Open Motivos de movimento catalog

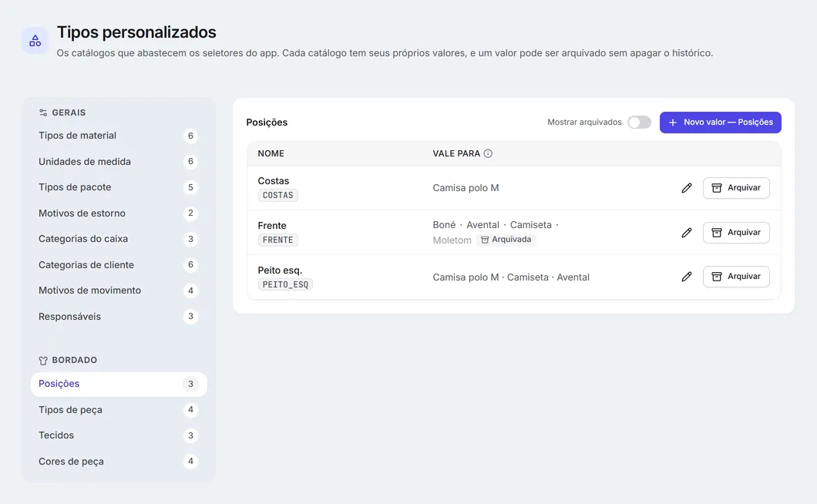pos(119,291)
